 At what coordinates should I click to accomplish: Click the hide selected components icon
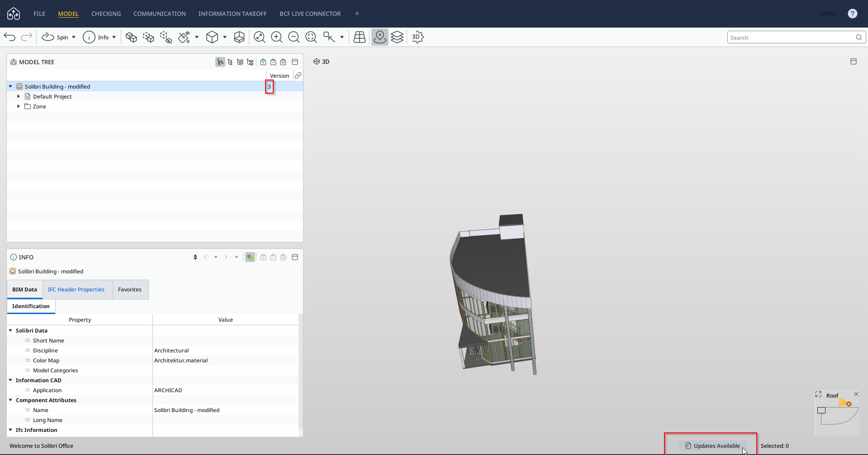point(166,37)
